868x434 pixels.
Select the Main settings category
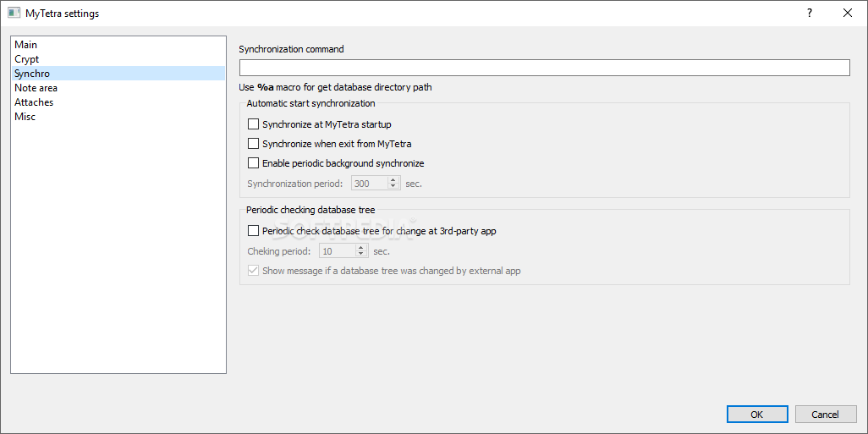tap(118, 45)
